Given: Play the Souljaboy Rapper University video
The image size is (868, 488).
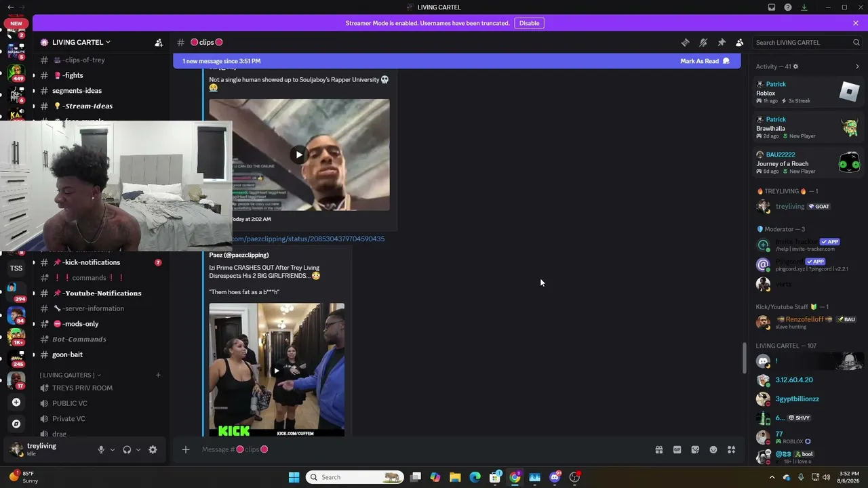Looking at the screenshot, I should pos(299,155).
